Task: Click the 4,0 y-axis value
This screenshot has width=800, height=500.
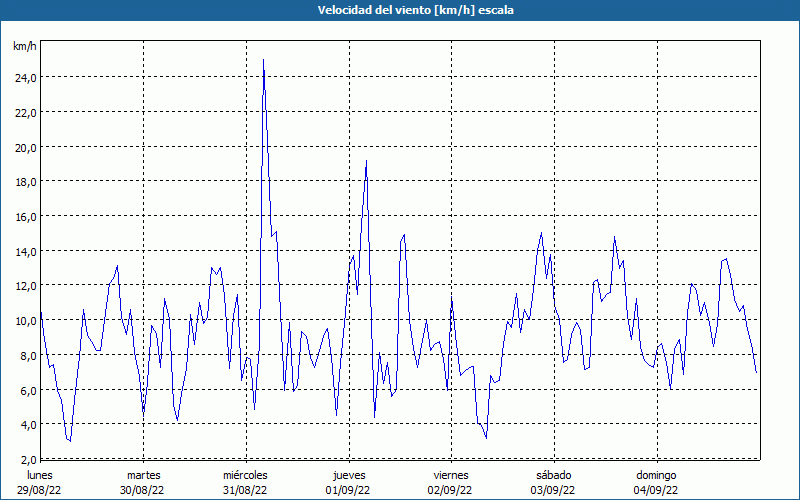Action: [x=29, y=425]
